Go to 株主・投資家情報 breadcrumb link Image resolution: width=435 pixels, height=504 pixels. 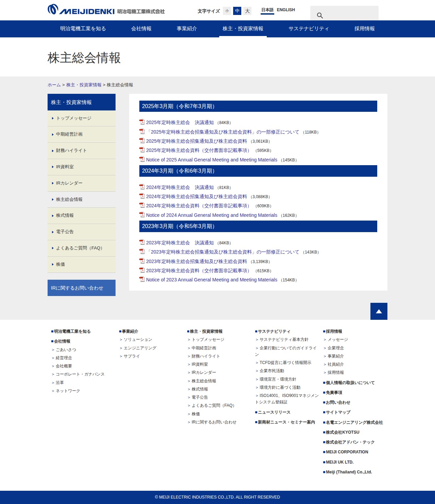(x=84, y=85)
